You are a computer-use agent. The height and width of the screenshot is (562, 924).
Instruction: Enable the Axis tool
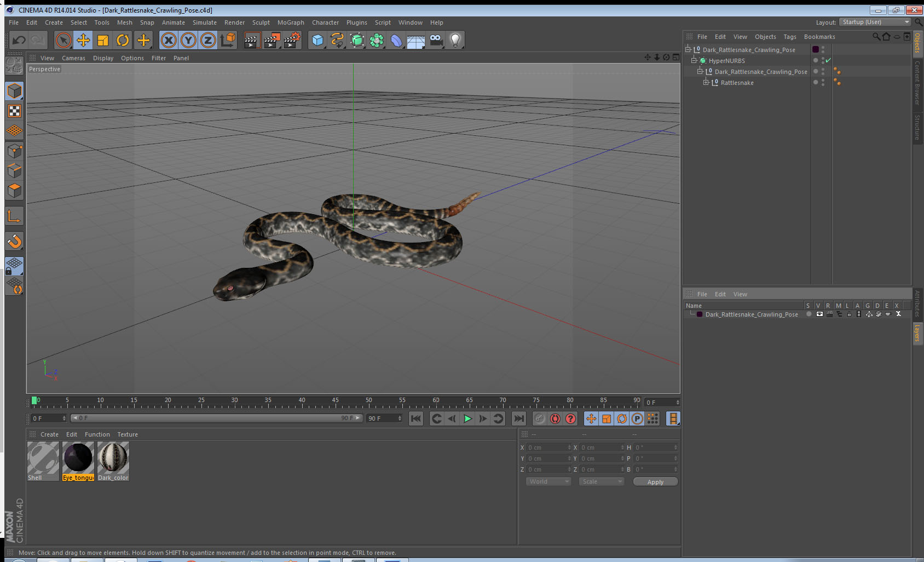point(15,216)
